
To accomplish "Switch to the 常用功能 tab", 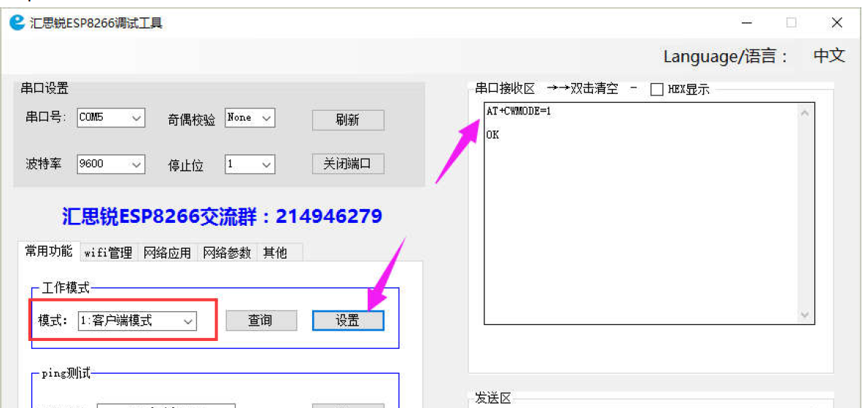I will pyautogui.click(x=49, y=251).
